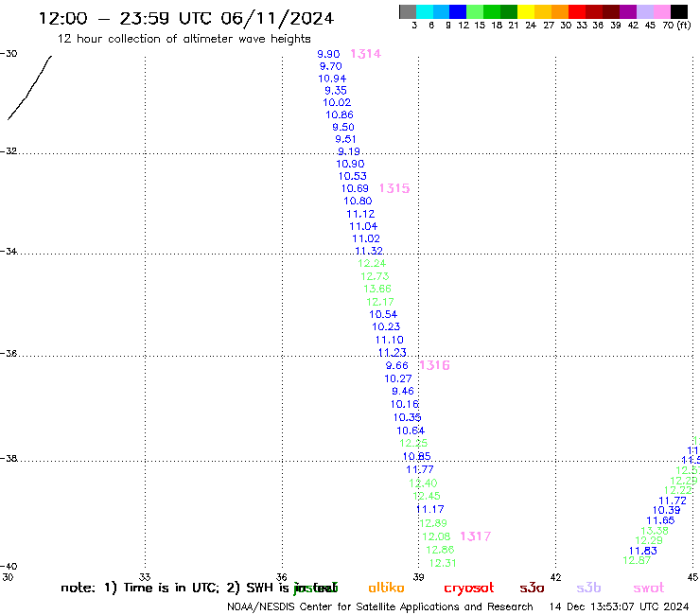Click the orange legend color swatch
The height and width of the screenshot is (615, 700).
tap(559, 11)
